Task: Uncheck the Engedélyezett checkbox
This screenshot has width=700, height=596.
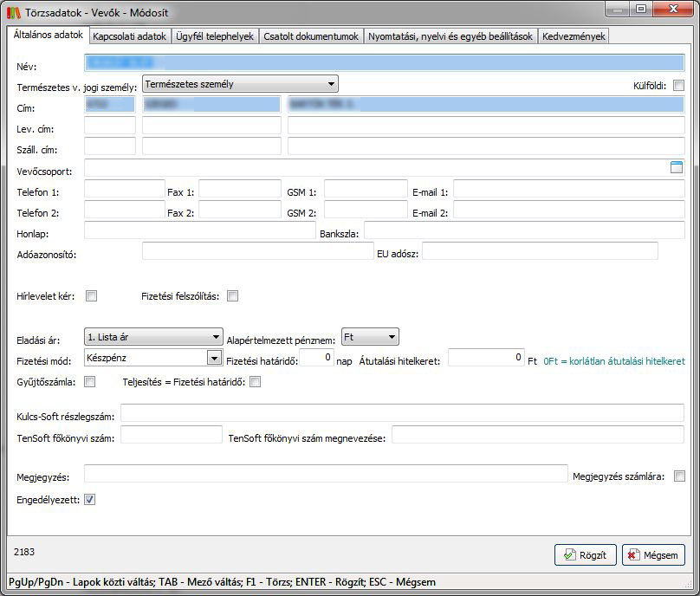Action: (90, 499)
